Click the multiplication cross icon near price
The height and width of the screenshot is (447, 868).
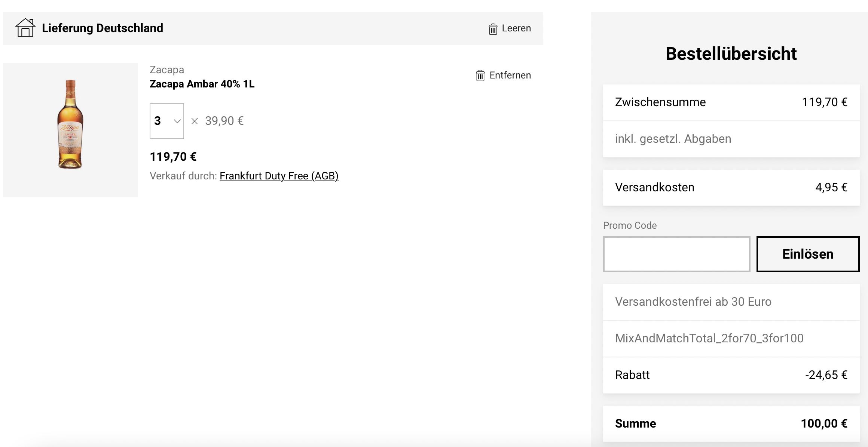[x=195, y=121]
